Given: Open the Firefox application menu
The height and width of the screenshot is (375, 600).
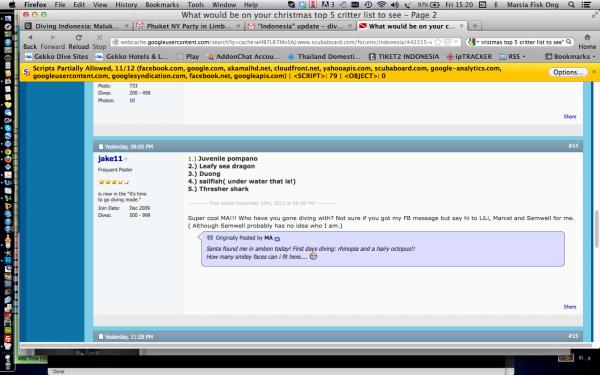Looking at the screenshot, I should point(35,5).
